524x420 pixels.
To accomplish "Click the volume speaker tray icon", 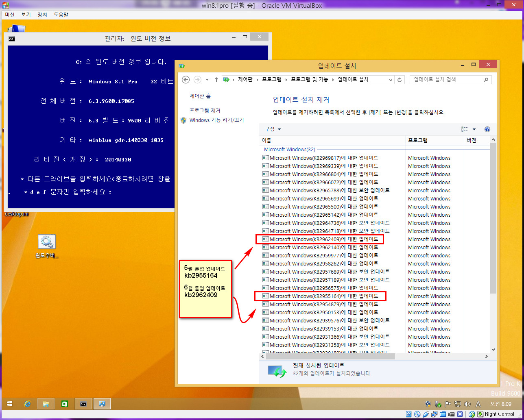I will pyautogui.click(x=467, y=404).
